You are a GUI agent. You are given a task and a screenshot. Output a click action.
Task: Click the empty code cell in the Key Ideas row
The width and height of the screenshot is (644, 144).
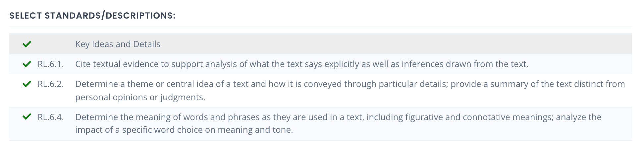pos(51,44)
